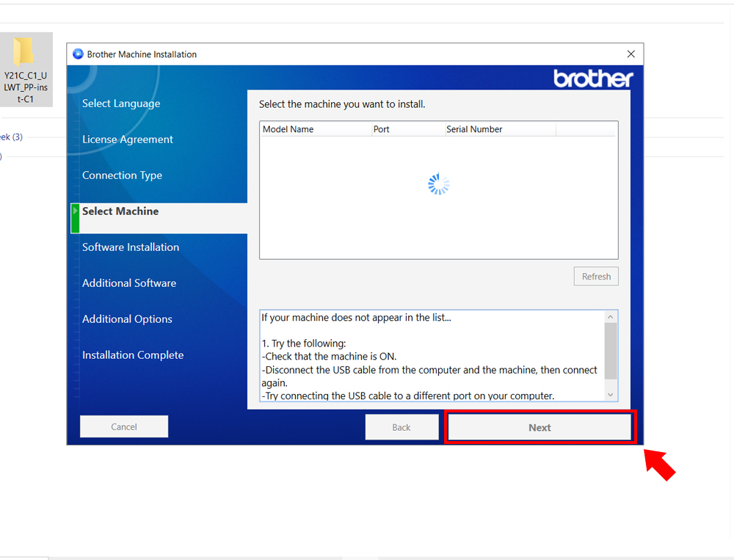Click 'Select the machine you want to install.' text
Image resolution: width=734 pixels, height=560 pixels.
[x=342, y=104]
